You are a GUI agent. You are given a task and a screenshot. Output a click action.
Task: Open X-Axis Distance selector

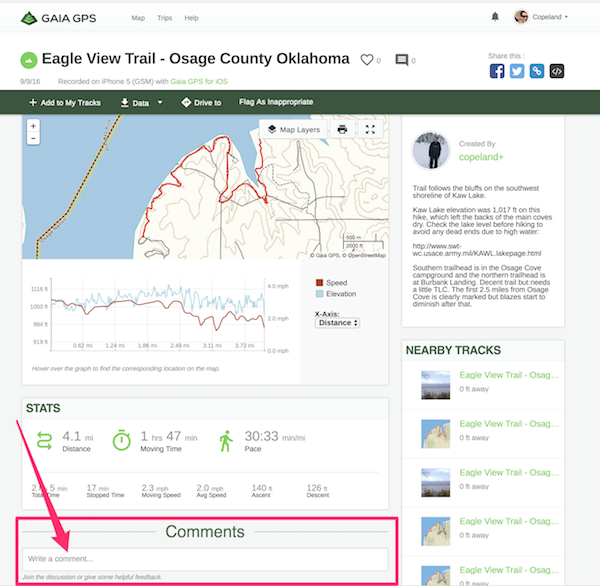point(338,323)
